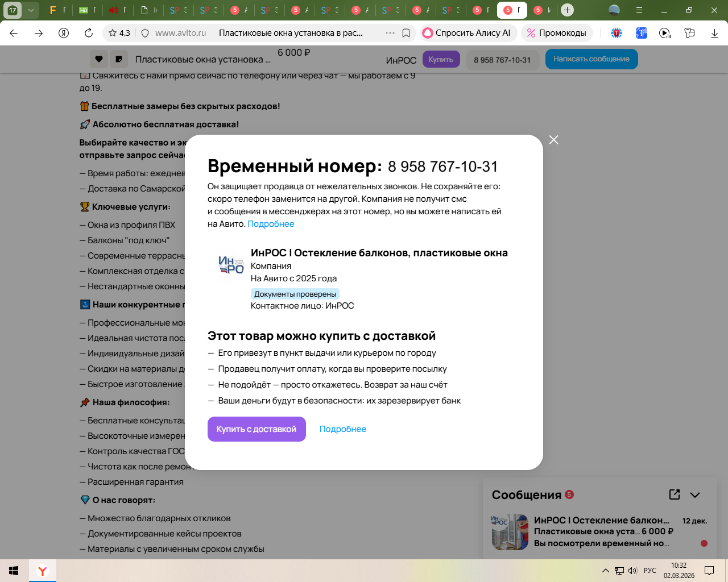
Task: Select the active Avito tab
Action: point(512,10)
